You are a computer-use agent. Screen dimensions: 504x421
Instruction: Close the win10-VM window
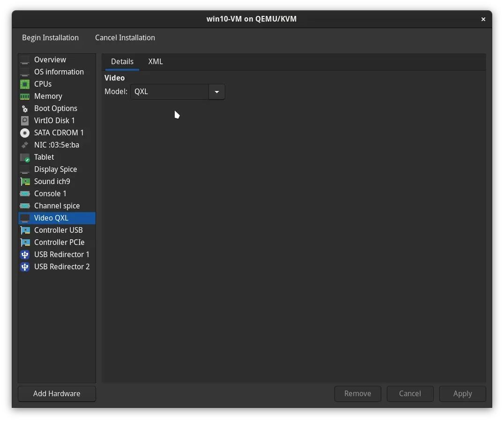click(x=483, y=19)
